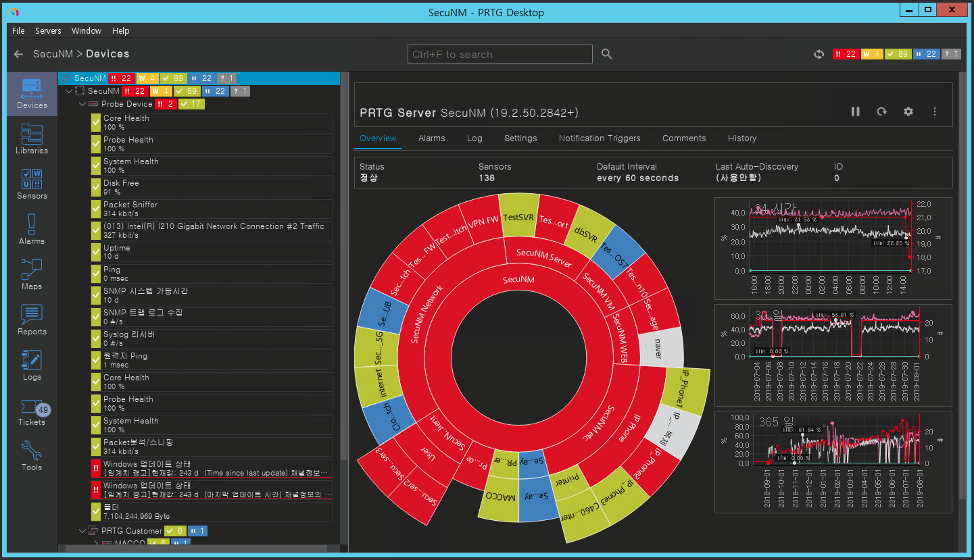Switch to the Settings tab
974x560 pixels.
pyautogui.click(x=520, y=138)
